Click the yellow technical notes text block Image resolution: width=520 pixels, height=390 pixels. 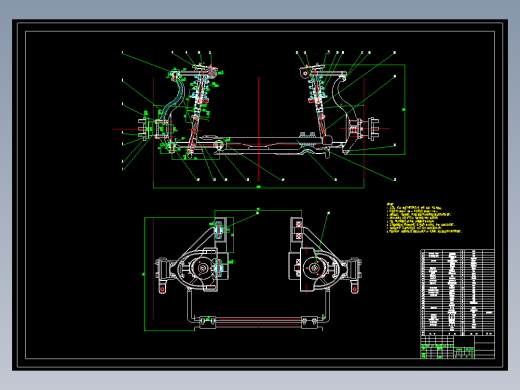point(424,218)
